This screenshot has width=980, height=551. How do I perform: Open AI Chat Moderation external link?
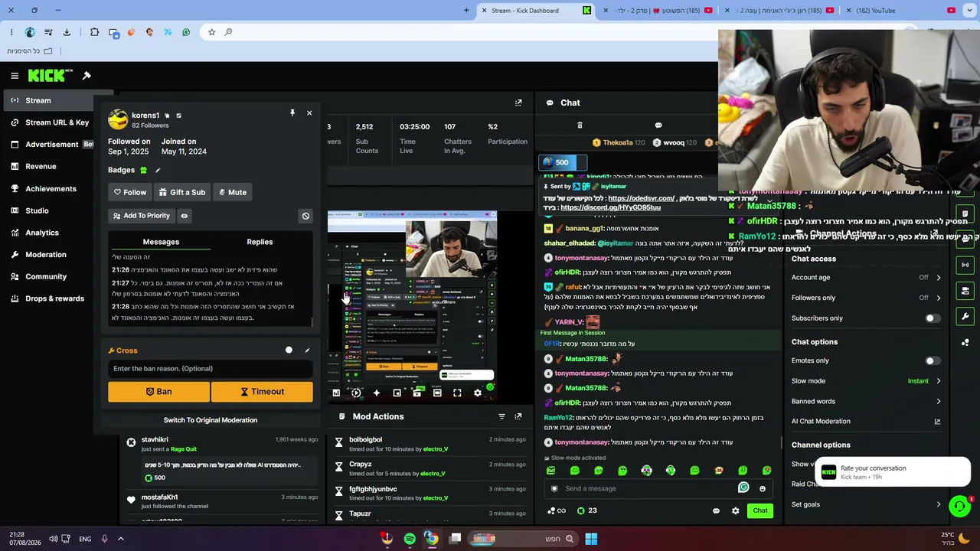coord(937,422)
